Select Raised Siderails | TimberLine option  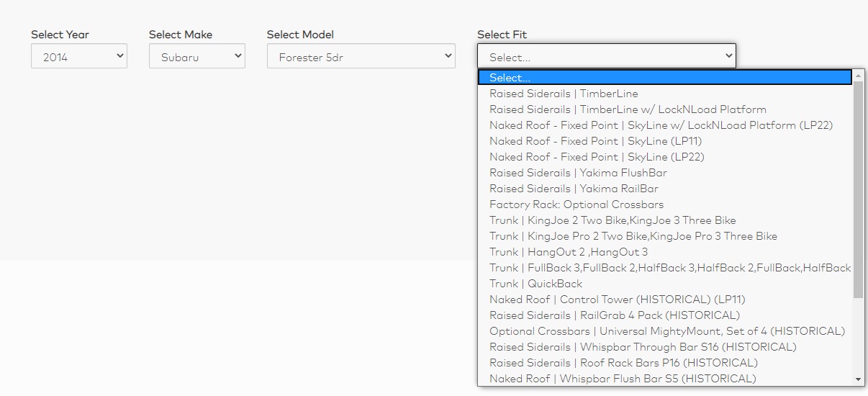[665, 94]
